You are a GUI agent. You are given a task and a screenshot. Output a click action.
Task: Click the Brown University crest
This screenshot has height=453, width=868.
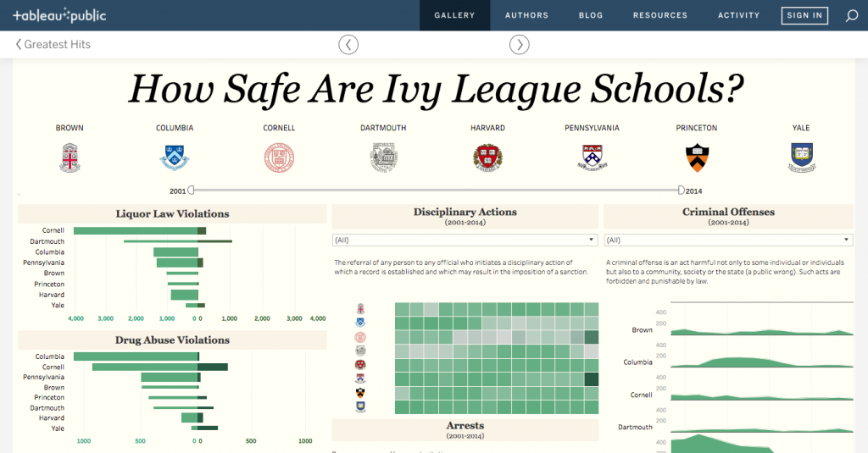coord(70,157)
